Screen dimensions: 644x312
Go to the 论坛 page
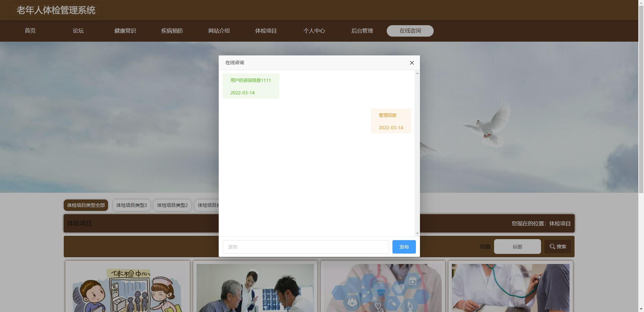tap(78, 31)
